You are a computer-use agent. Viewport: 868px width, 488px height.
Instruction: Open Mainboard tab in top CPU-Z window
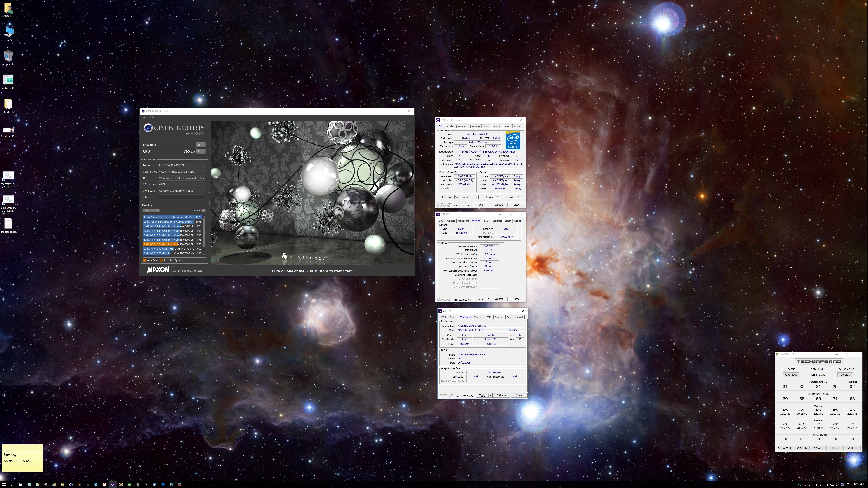click(x=463, y=127)
